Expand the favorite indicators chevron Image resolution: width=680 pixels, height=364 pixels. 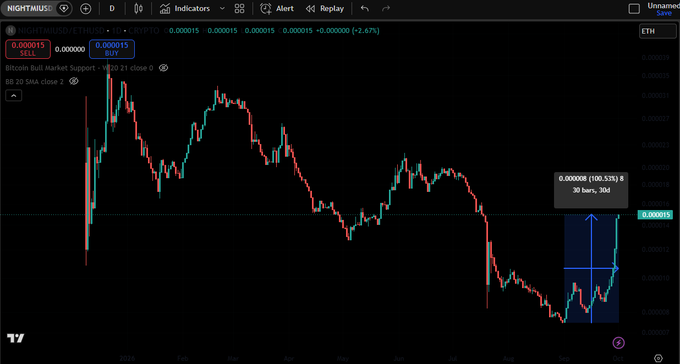[222, 8]
